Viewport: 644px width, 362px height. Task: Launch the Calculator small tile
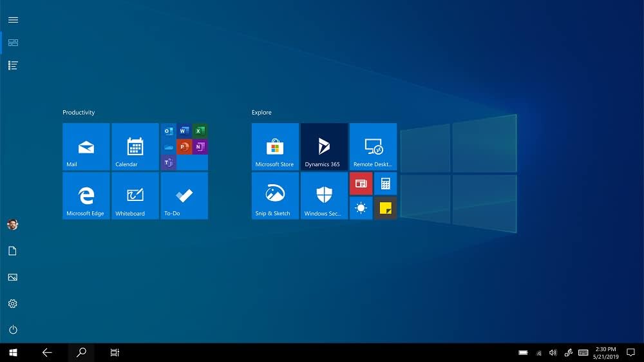386,184
